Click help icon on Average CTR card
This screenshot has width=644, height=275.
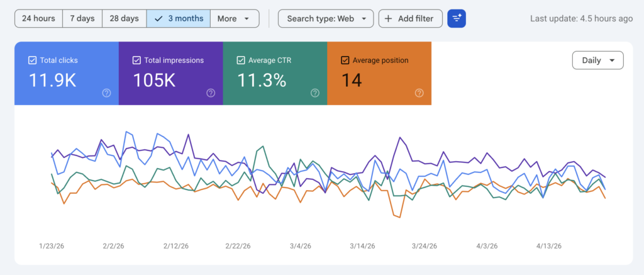tap(314, 93)
